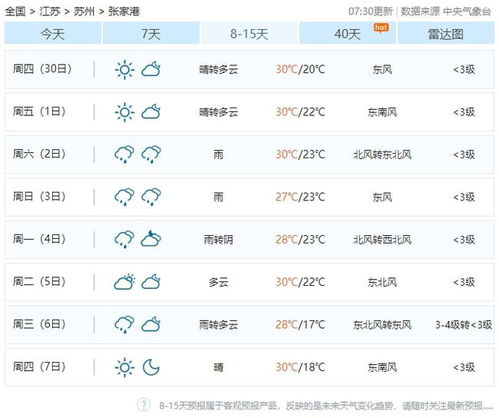Click the 8-15天预报 disclaimer note
Image resolution: width=499 pixels, height=418 pixels.
click(326, 406)
